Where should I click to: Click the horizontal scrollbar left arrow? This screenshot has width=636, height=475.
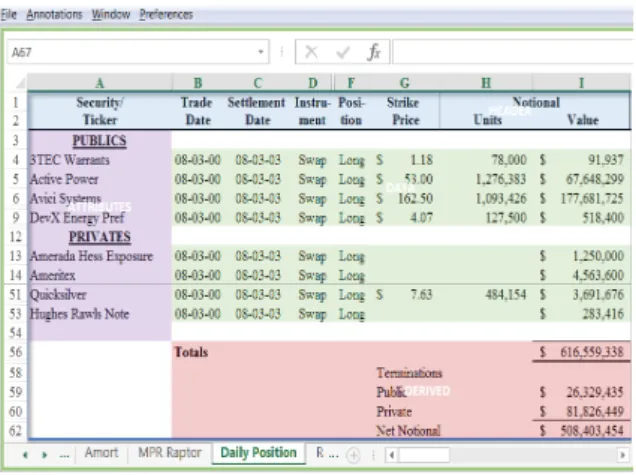391,455
